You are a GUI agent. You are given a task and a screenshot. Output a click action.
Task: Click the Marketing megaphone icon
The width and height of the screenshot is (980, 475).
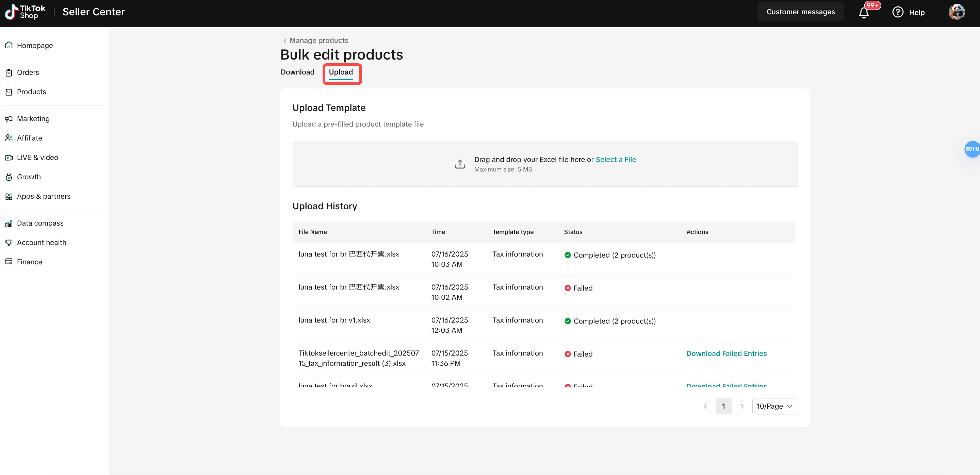tap(9, 119)
